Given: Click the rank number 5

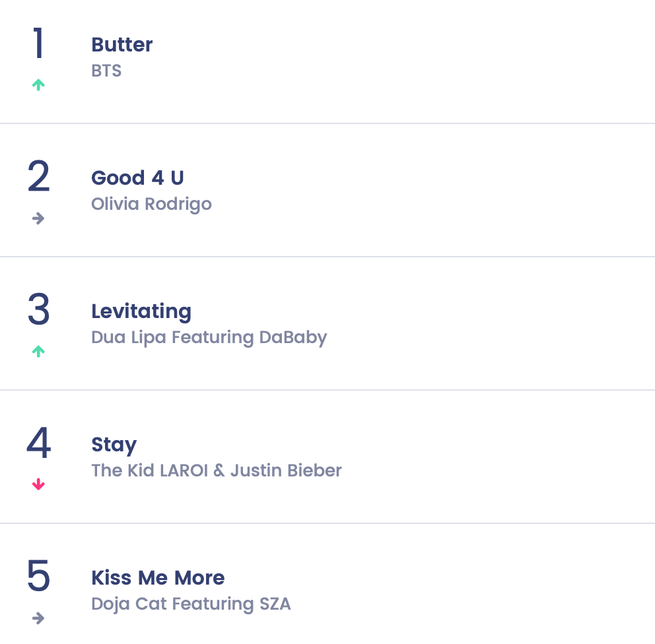Looking at the screenshot, I should [38, 576].
